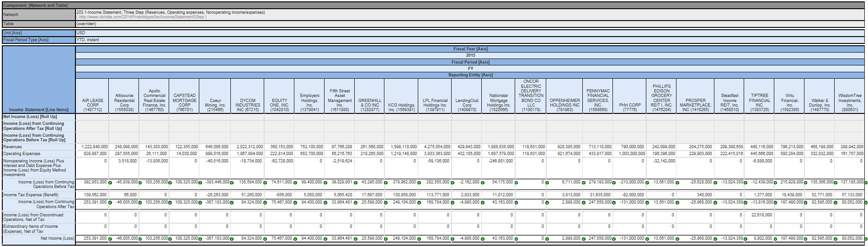Click green check icon beside 135,584,000
The height and width of the screenshot is (247, 868).
click(265, 183)
